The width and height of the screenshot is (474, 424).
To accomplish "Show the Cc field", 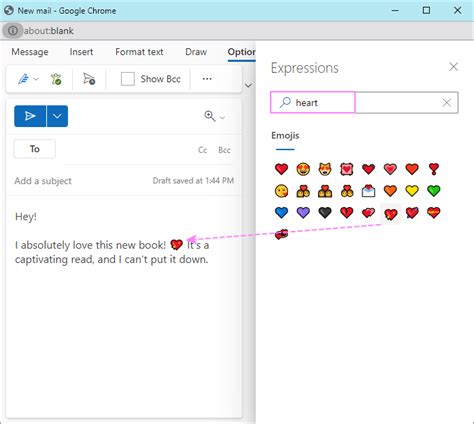I will coord(203,150).
